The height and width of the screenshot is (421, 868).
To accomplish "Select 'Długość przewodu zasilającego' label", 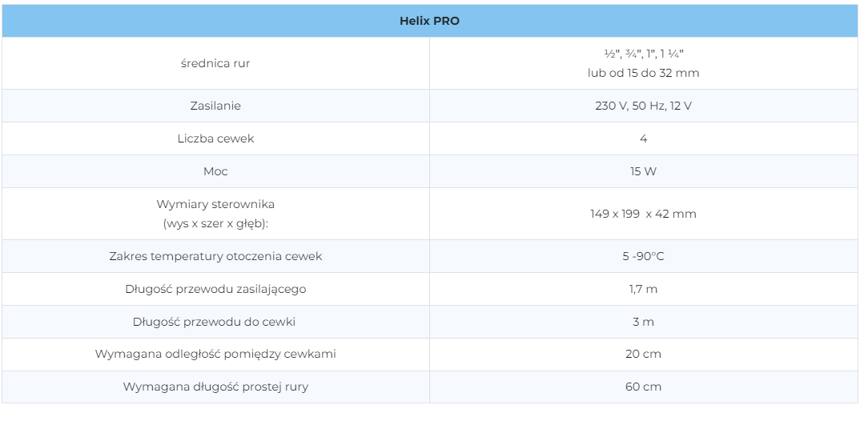I will [215, 289].
